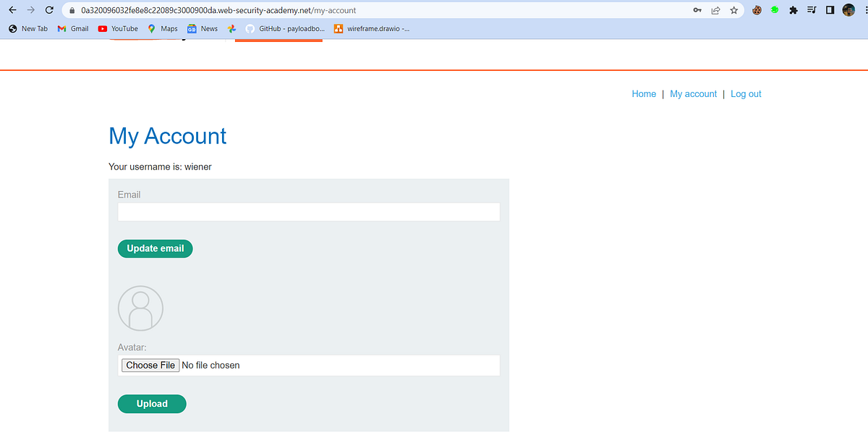Open the Home link

(x=643, y=93)
